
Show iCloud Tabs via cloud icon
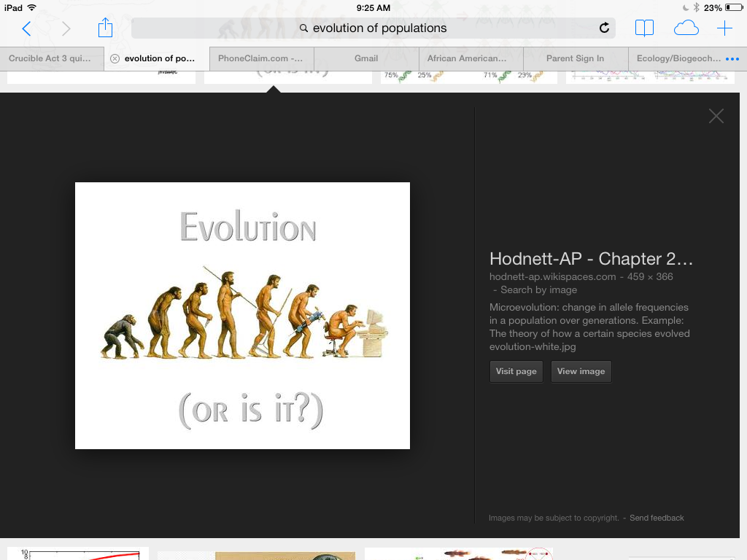(686, 28)
